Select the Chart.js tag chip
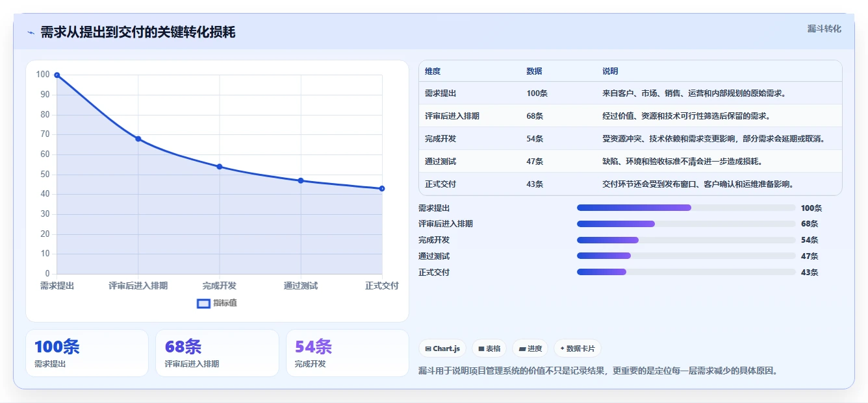The width and height of the screenshot is (868, 403). click(x=442, y=348)
